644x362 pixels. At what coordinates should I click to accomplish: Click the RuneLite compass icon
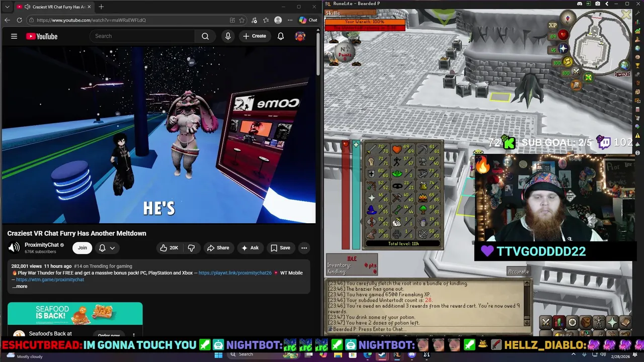tap(568, 19)
